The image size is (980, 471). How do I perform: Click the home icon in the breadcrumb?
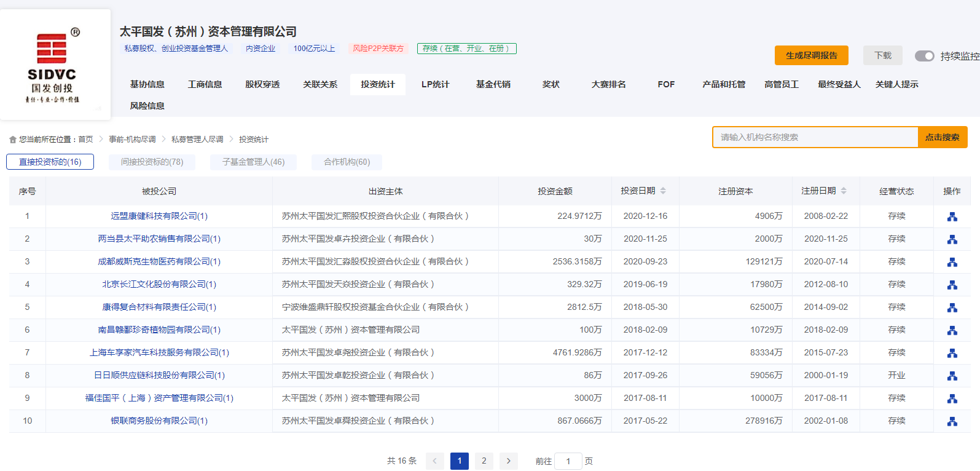(13, 140)
